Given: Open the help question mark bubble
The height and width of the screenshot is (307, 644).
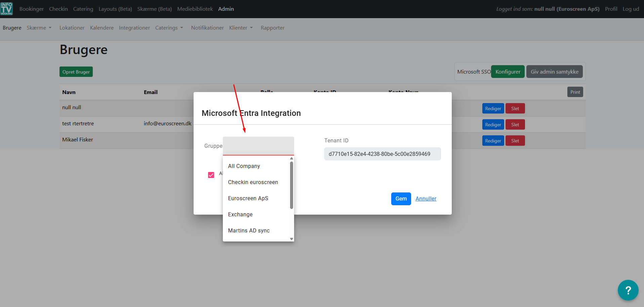Looking at the screenshot, I should 628,290.
